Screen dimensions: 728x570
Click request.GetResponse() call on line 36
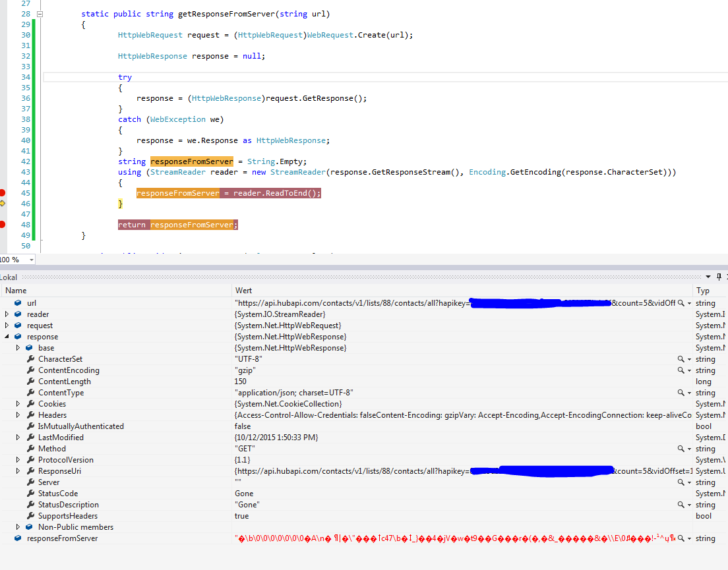click(x=313, y=98)
